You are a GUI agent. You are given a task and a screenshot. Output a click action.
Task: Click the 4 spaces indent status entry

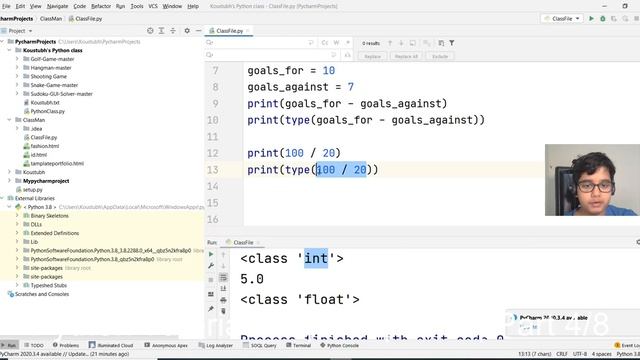602,354
